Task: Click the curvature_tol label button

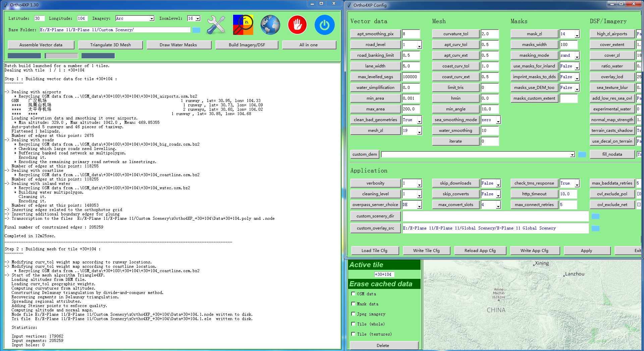Action: tap(455, 34)
